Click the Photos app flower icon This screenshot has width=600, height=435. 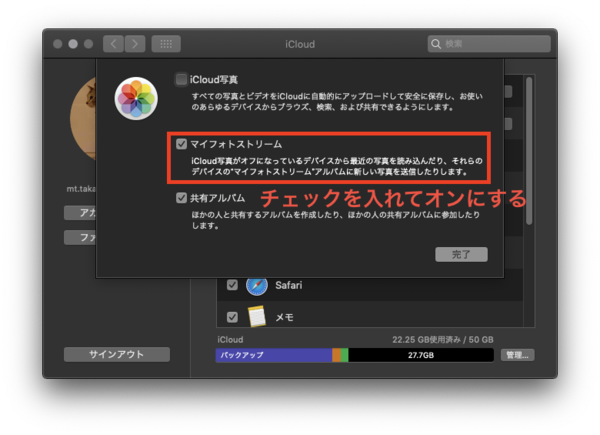[x=136, y=98]
